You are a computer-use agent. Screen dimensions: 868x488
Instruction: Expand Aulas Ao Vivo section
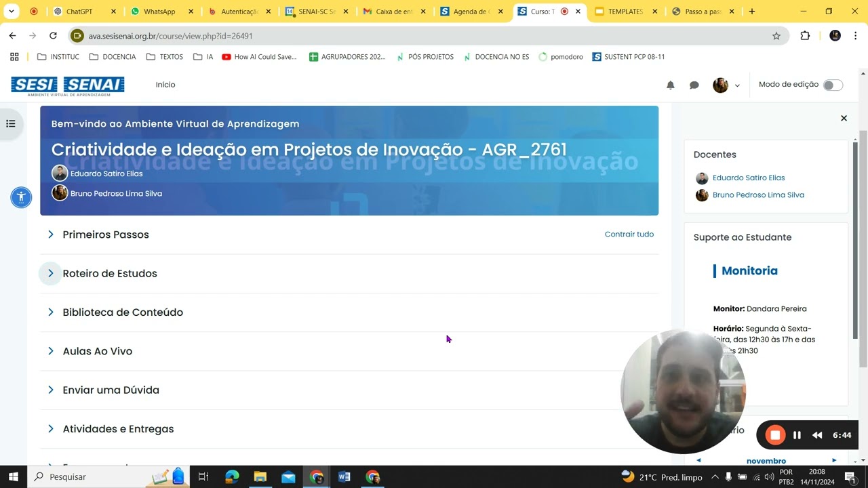(50, 351)
